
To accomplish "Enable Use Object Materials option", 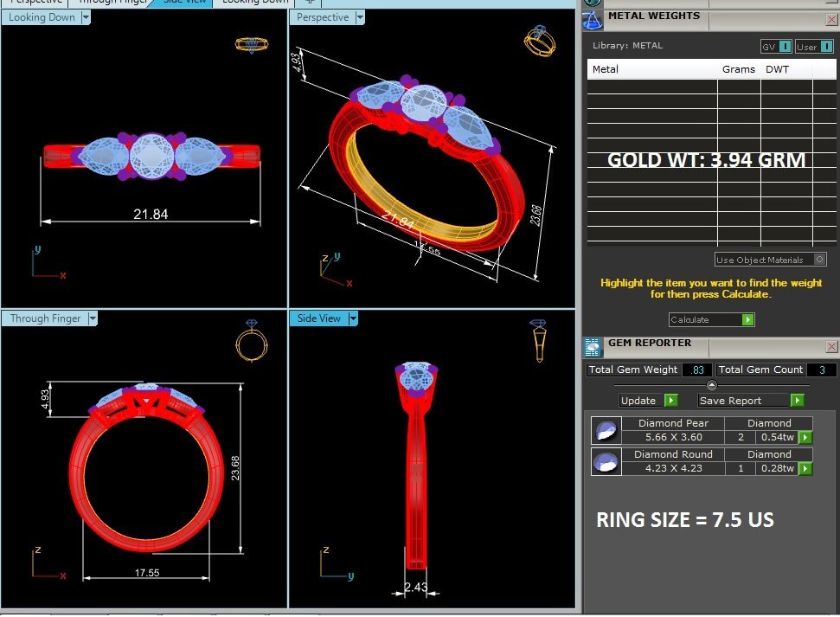I will click(x=819, y=260).
